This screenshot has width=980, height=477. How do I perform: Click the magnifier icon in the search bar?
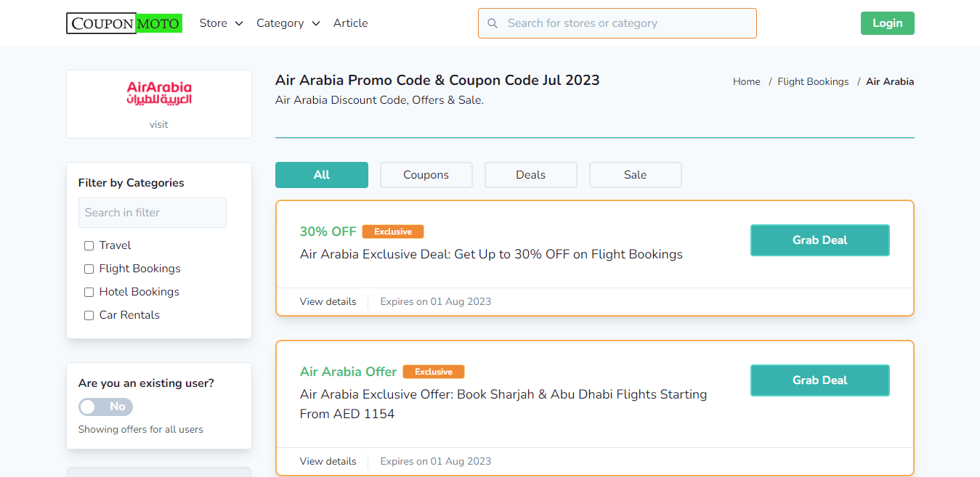(x=493, y=23)
